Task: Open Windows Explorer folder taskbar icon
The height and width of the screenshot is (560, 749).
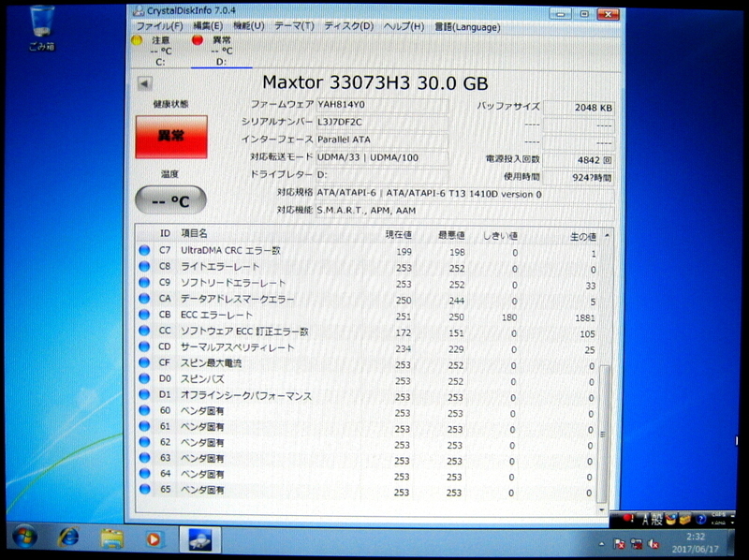Action: point(111,539)
